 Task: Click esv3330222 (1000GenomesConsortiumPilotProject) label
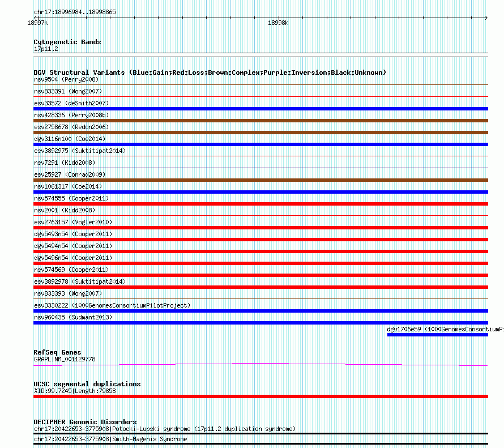(112, 305)
